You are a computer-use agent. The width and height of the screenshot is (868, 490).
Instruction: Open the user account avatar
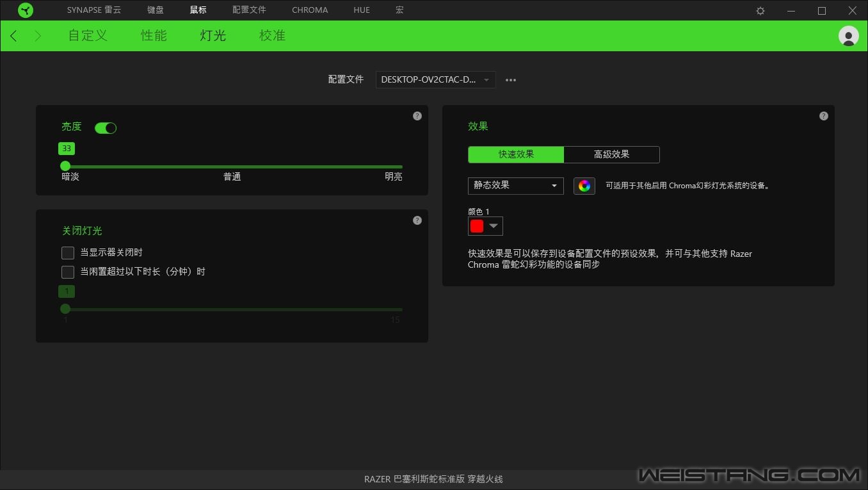point(849,36)
